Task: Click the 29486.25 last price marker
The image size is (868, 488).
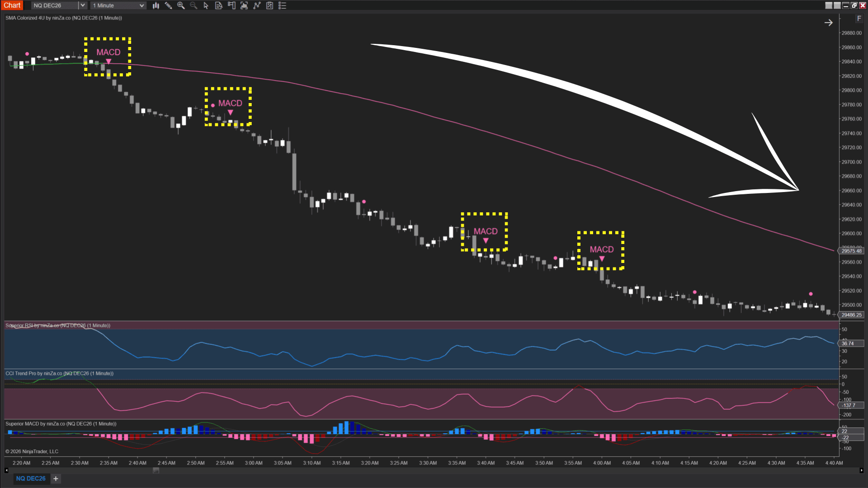Action: click(851, 315)
